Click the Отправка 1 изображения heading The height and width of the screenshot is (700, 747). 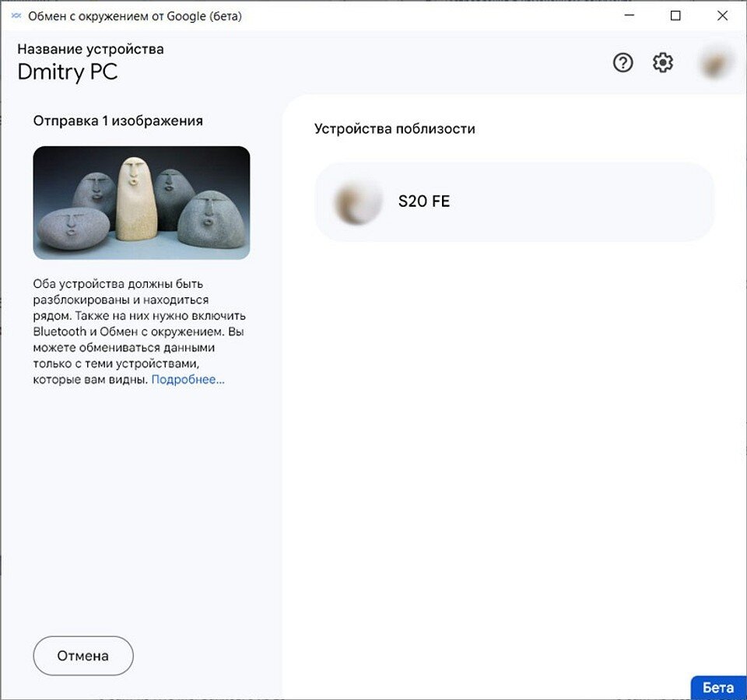pos(118,121)
